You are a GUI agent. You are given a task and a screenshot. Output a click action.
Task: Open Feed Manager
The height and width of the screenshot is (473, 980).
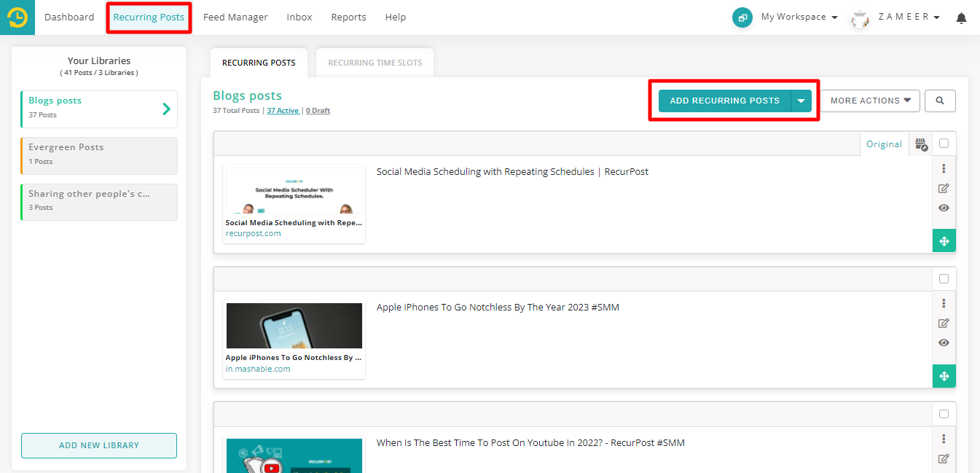235,17
